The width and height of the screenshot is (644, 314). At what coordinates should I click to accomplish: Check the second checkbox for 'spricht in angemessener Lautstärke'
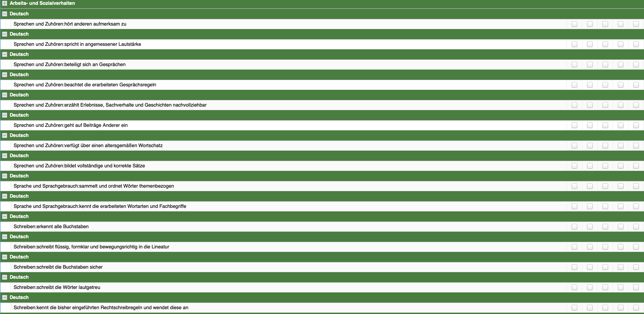pos(590,44)
